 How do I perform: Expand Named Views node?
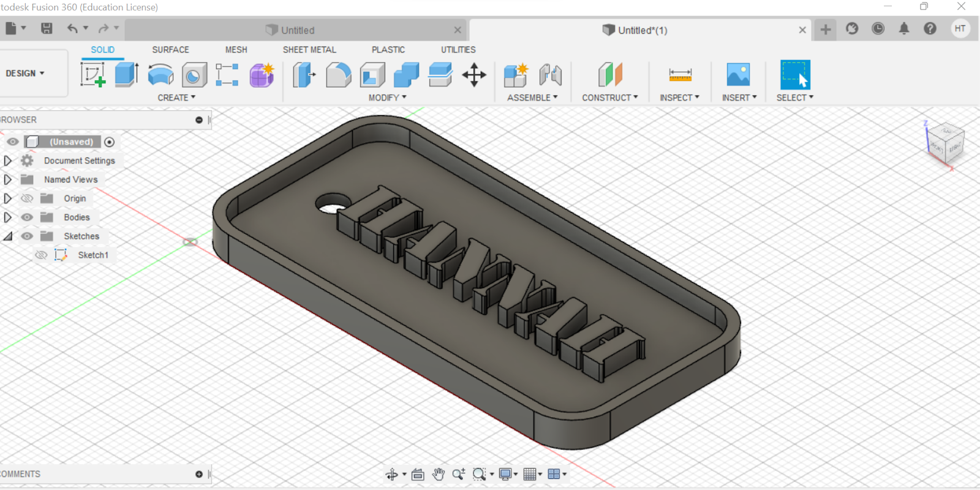[7, 179]
